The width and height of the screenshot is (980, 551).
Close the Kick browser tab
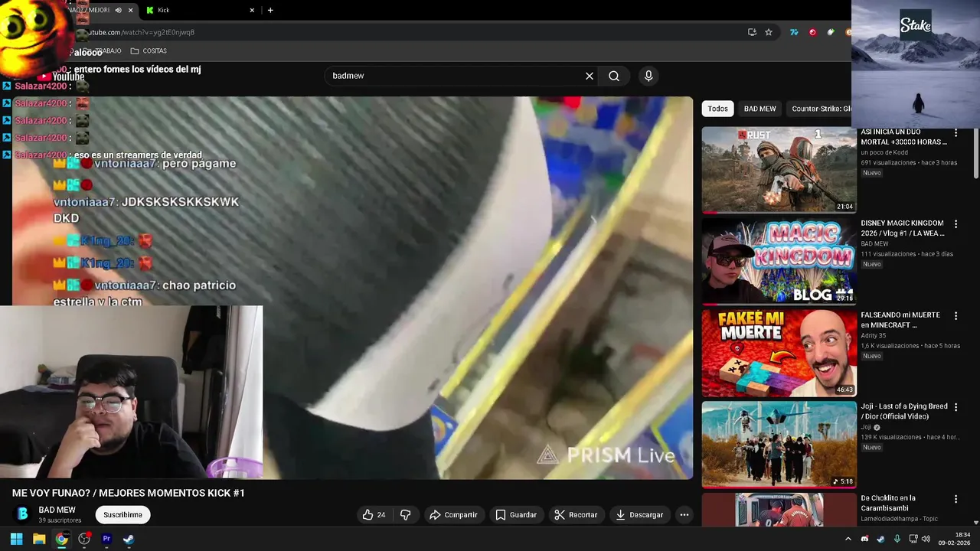[x=252, y=10]
